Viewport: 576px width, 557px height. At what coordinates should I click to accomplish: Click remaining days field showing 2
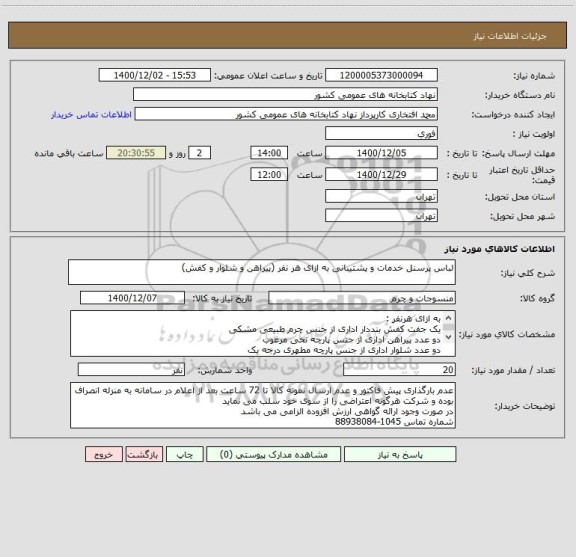[199, 153]
